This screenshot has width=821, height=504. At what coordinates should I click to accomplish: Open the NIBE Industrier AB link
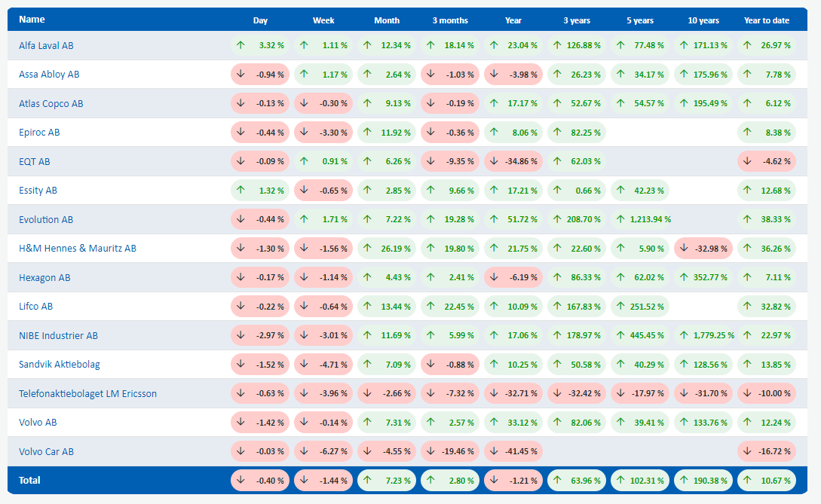coord(58,336)
